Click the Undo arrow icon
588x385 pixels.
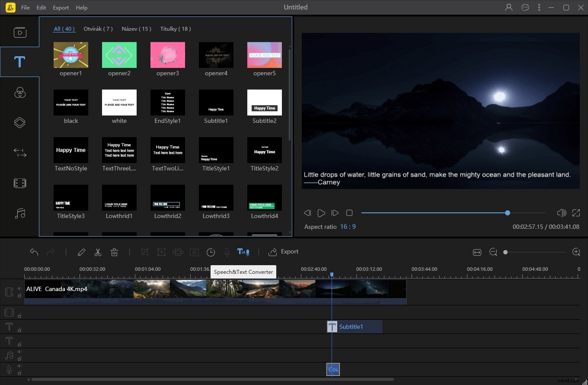34,252
